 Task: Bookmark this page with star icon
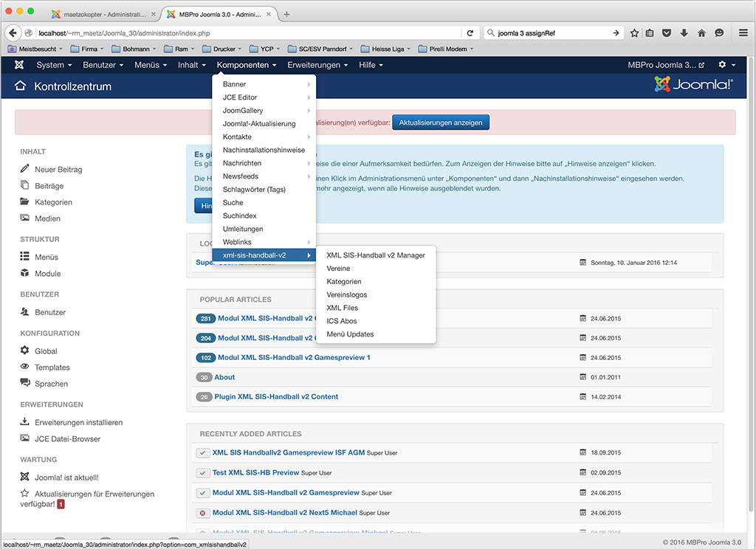click(x=634, y=32)
